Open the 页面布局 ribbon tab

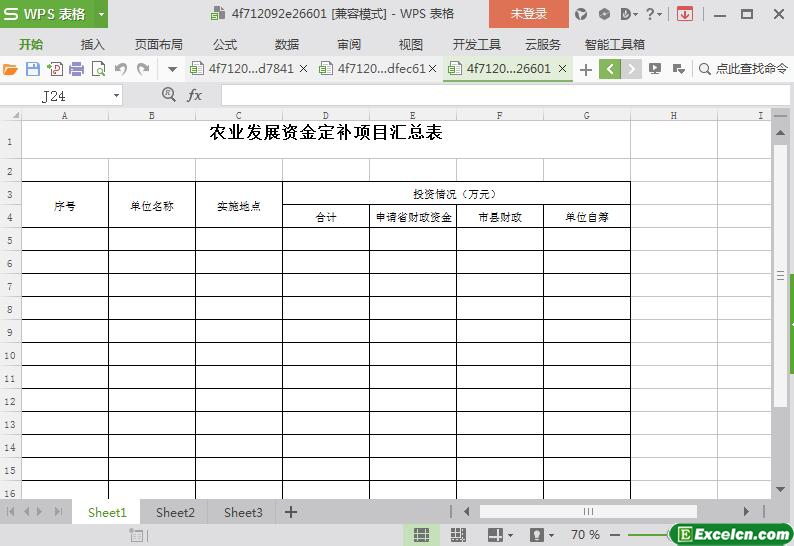[x=158, y=45]
